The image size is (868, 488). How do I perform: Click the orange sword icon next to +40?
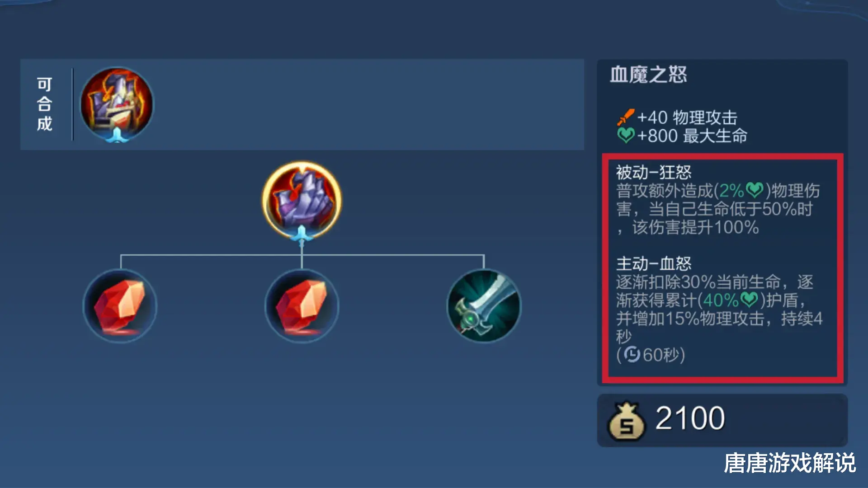[626, 117]
